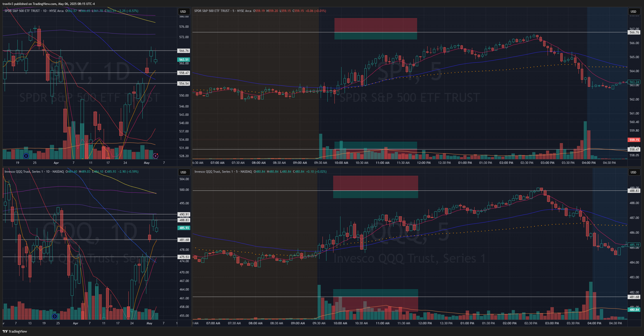Click the dividend D icon on QQQ daily chart
The image size is (644, 336).
(x=55, y=316)
